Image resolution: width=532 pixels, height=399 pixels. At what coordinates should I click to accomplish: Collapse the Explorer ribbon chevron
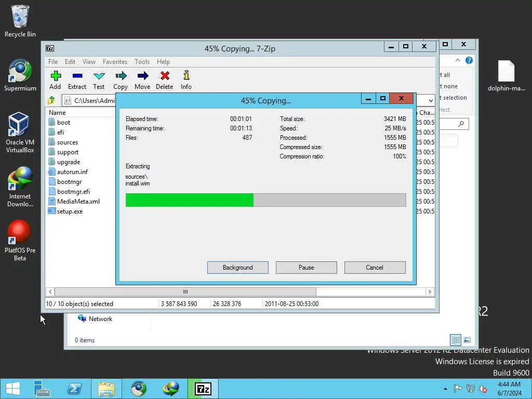[458, 60]
